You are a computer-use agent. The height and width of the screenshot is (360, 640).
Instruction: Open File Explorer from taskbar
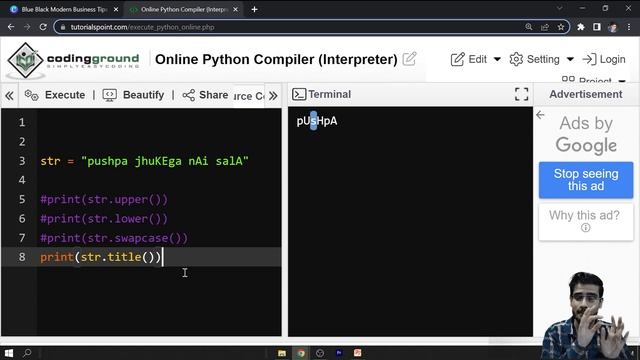point(282,353)
